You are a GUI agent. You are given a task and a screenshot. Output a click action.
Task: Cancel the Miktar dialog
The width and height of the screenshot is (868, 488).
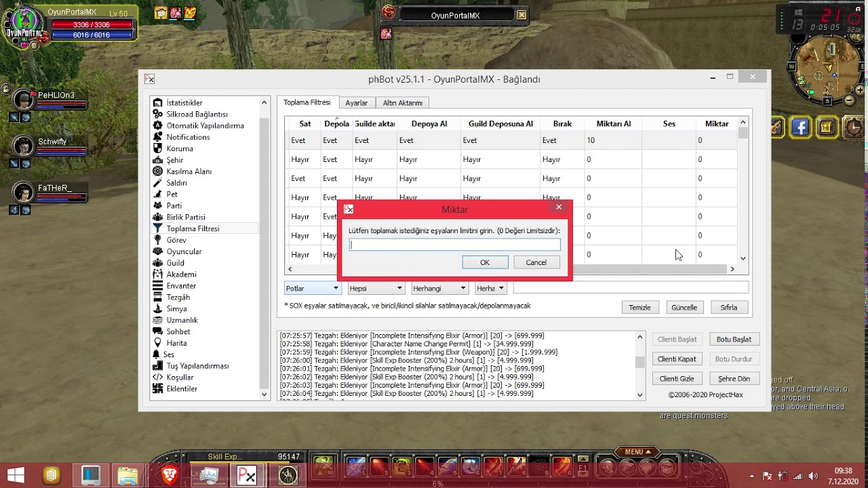pos(536,262)
